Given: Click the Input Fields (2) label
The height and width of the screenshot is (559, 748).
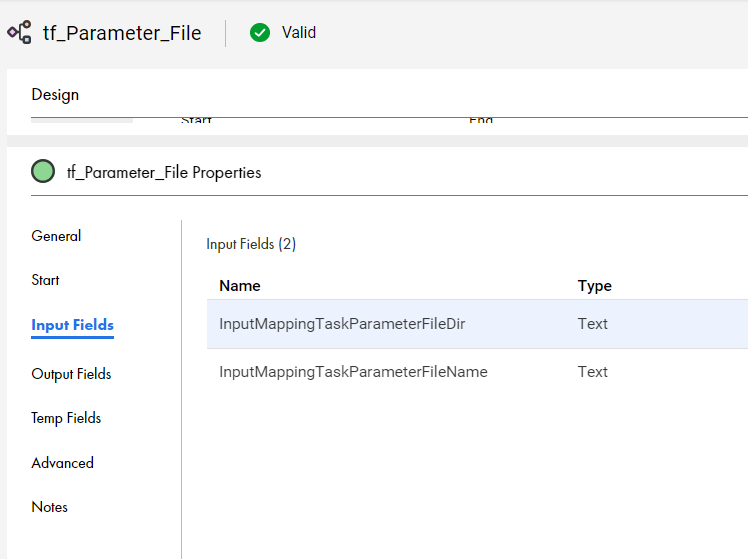Looking at the screenshot, I should click(x=251, y=244).
